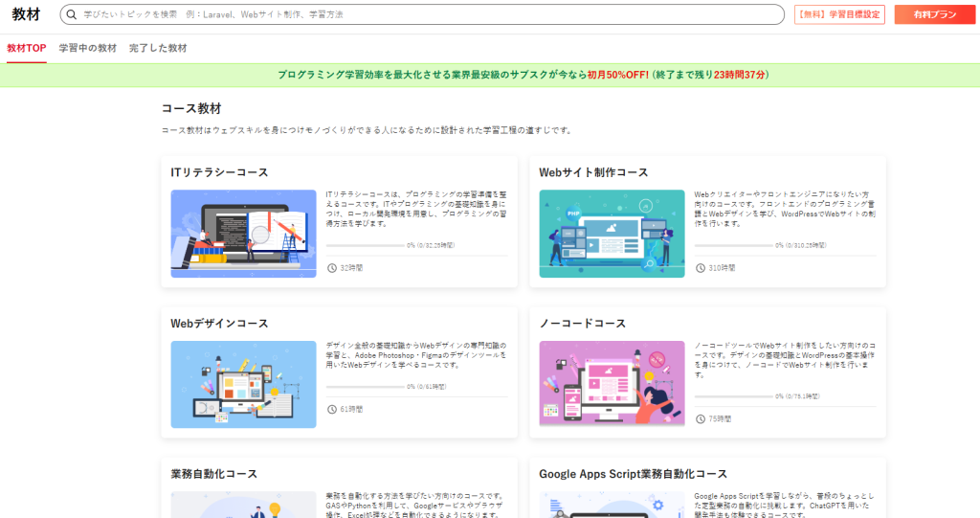980x518 pixels.
Task: Click the green 初月50%OFF subscription banner
Action: click(490, 75)
